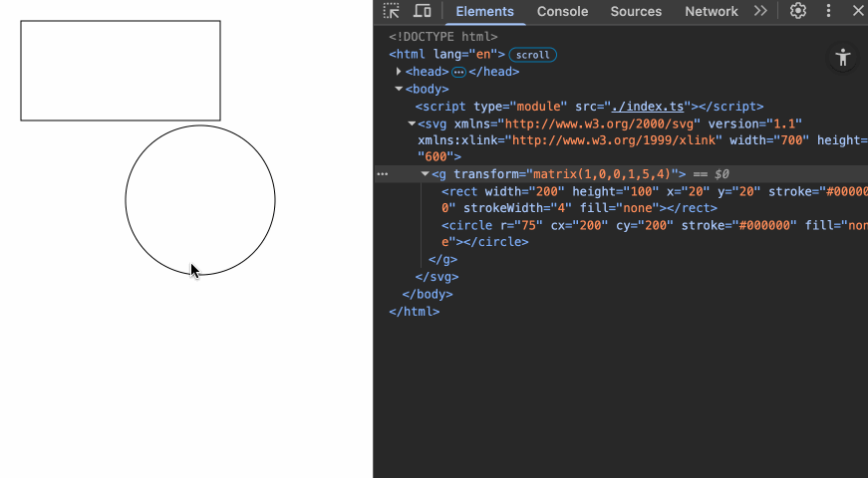
Task: Show more DevTools tabs chevron
Action: click(760, 11)
